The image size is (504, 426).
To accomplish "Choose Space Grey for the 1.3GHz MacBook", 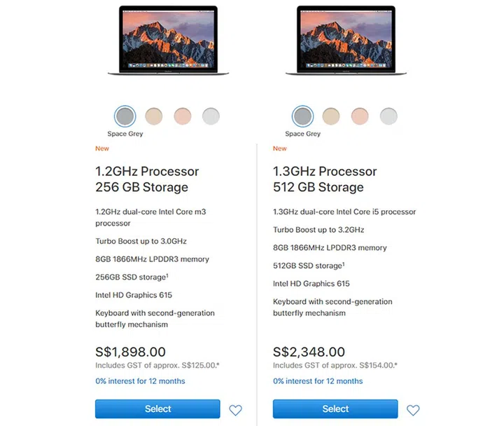I will [x=303, y=116].
